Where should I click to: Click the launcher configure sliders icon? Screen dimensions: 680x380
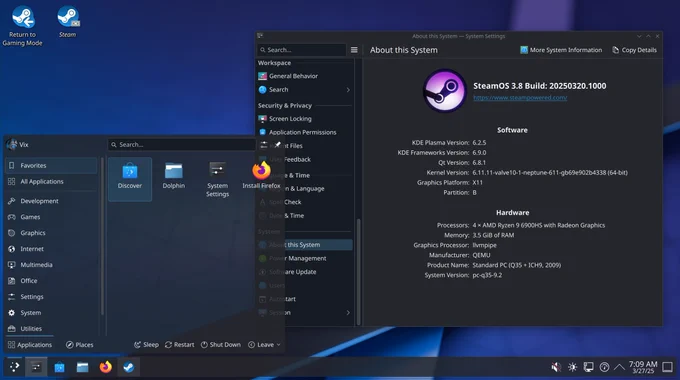pyautogui.click(x=264, y=144)
